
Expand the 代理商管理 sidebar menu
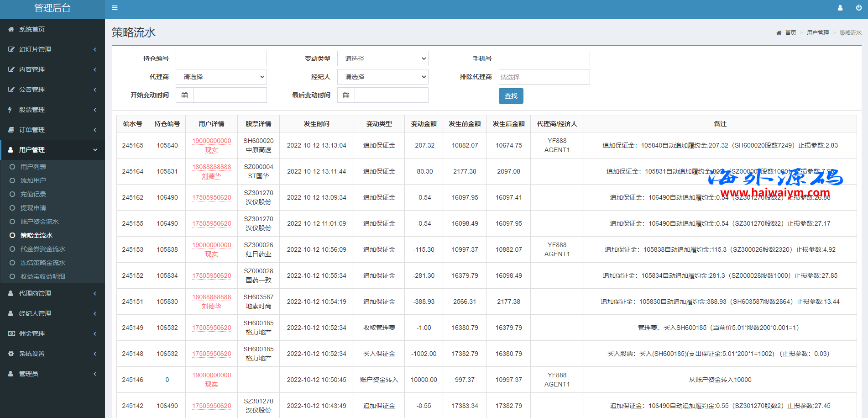click(52, 293)
